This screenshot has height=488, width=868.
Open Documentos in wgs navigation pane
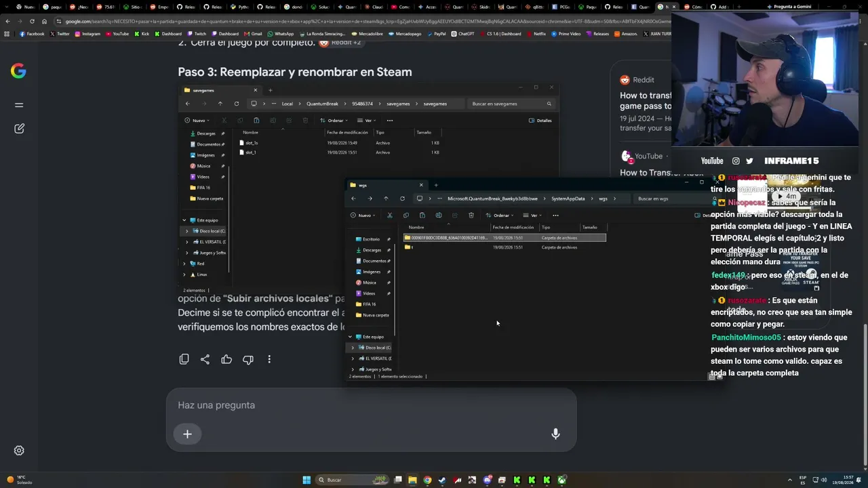click(x=374, y=261)
